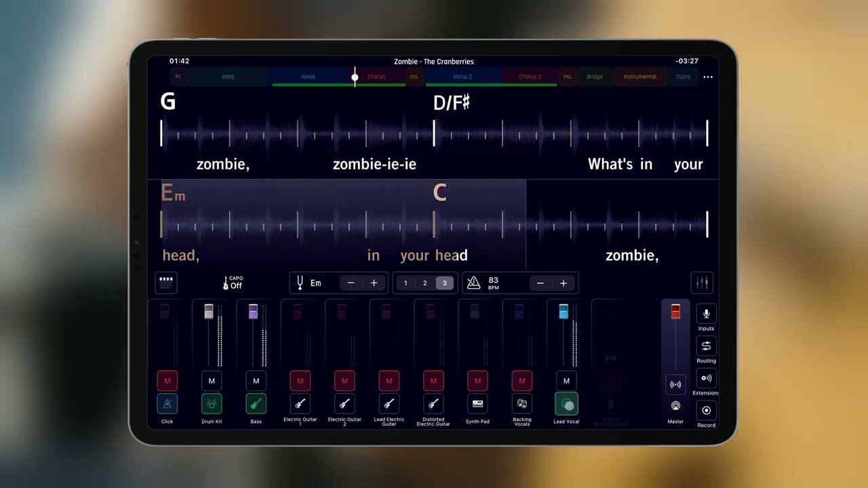Toggle the chord and lyrics view icon
This screenshot has height=488, width=868.
pos(166,283)
